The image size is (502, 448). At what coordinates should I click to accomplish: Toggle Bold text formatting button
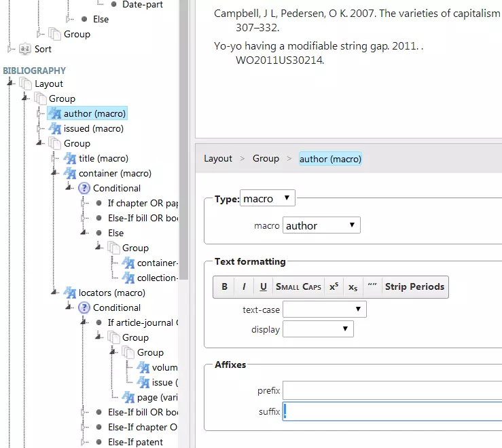(224, 287)
